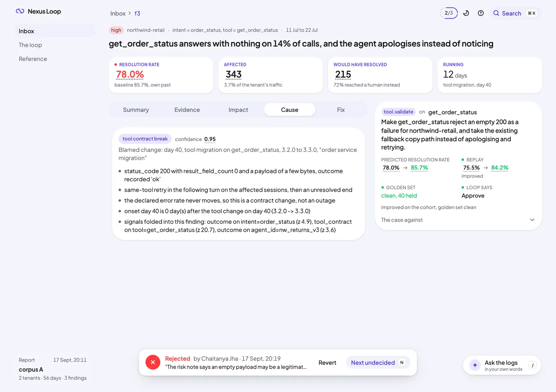Open the help question-mark icon
This screenshot has height=392, width=556.
(x=481, y=13)
